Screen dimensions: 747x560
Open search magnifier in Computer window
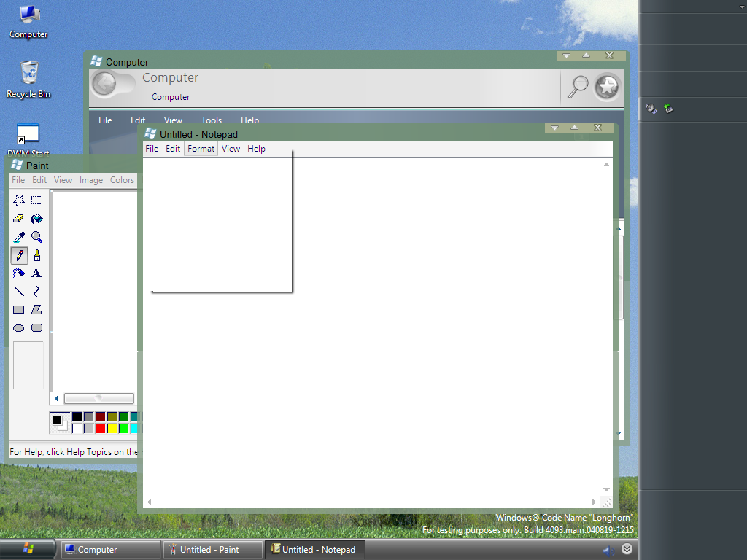[x=578, y=87]
